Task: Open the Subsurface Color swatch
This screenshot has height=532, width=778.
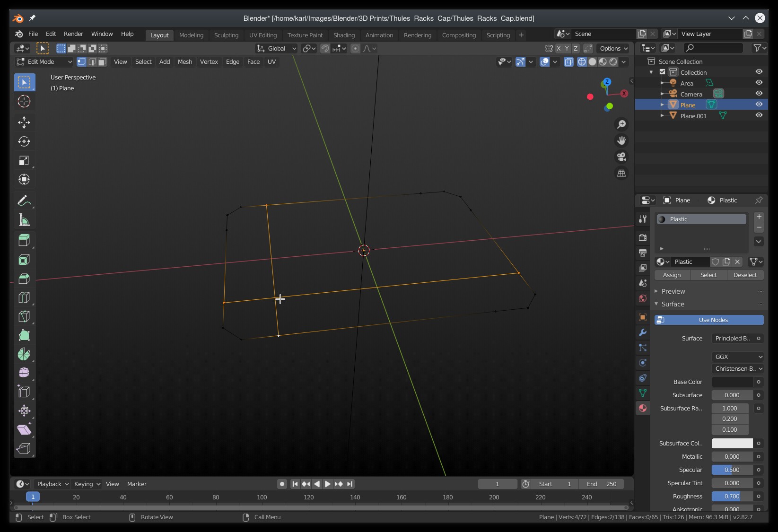Action: (x=732, y=443)
